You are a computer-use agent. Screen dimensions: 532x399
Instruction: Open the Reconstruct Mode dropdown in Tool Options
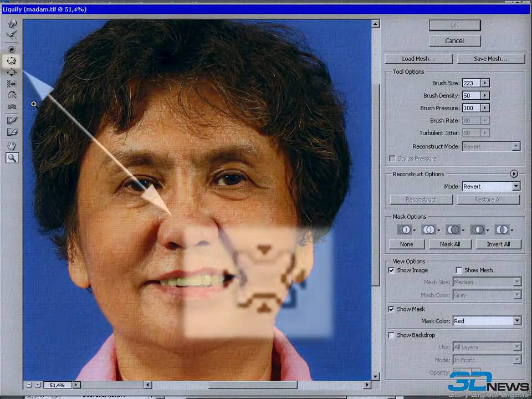[x=516, y=146]
